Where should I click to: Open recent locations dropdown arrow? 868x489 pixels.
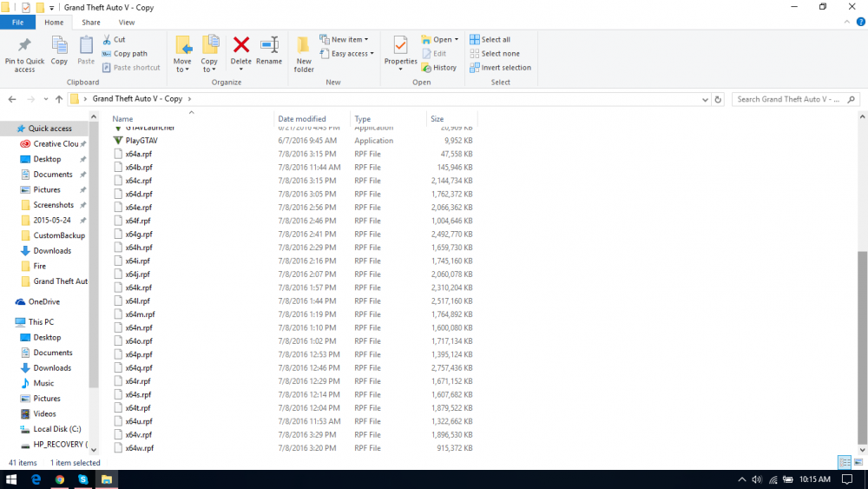45,100
